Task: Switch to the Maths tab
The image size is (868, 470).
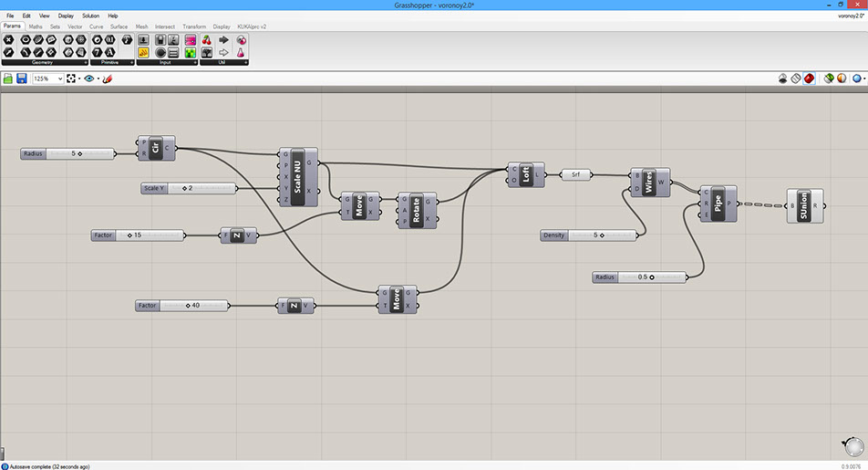Action: 36,26
